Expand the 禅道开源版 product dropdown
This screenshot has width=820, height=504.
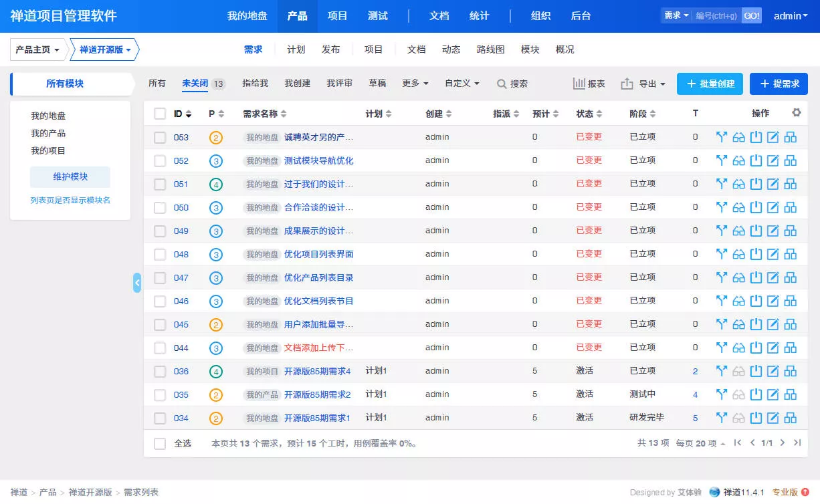point(105,49)
